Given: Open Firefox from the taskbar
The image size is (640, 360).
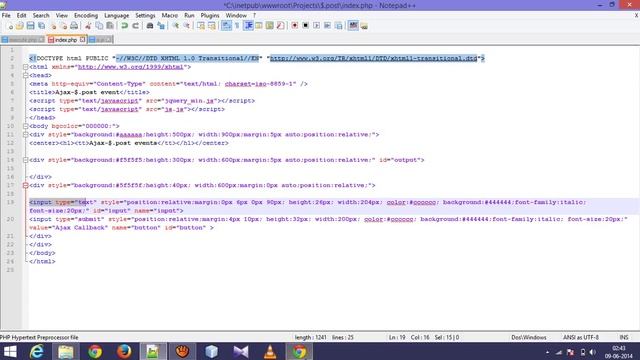Looking at the screenshot, I should [x=124, y=351].
